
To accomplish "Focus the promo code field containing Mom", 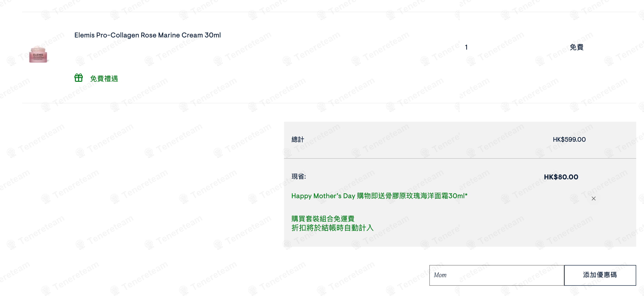I will 496,275.
